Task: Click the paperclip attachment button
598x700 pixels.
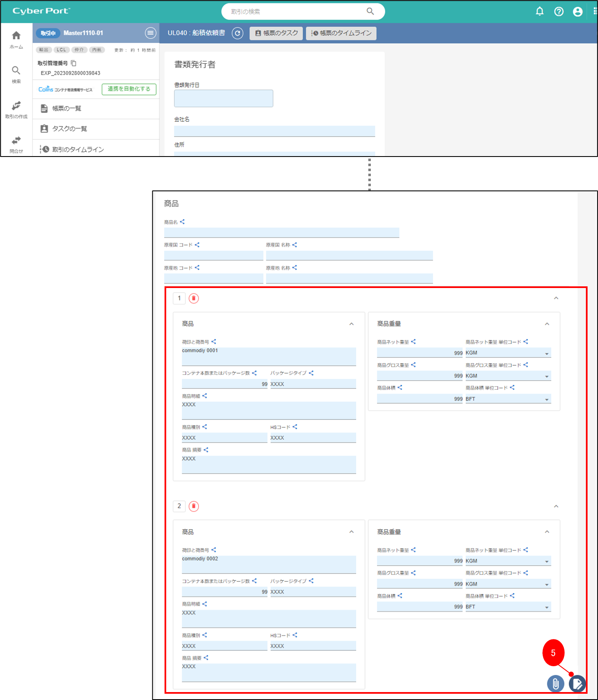Action: 555,684
